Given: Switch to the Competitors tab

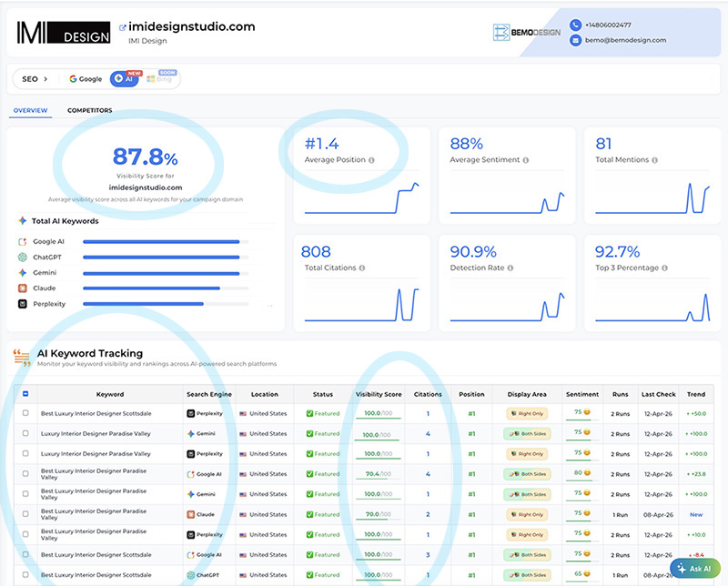Looking at the screenshot, I should [89, 110].
